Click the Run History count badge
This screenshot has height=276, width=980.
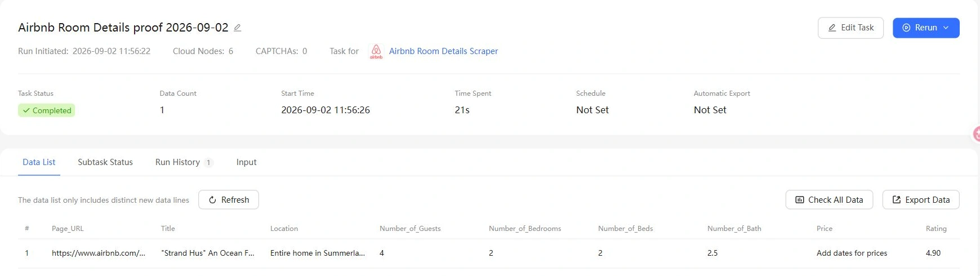coord(208,163)
